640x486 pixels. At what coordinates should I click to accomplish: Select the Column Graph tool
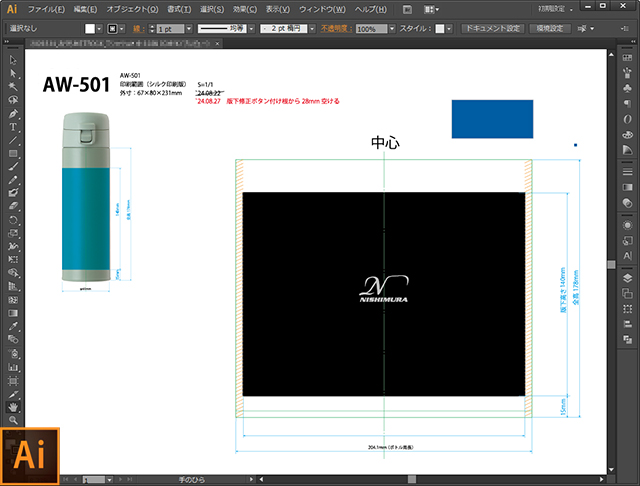pyautogui.click(x=13, y=367)
